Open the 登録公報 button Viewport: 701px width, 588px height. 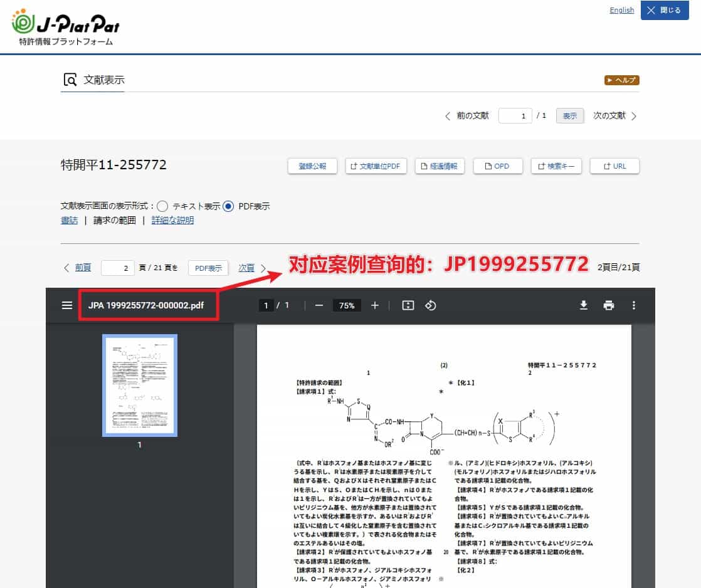point(312,166)
